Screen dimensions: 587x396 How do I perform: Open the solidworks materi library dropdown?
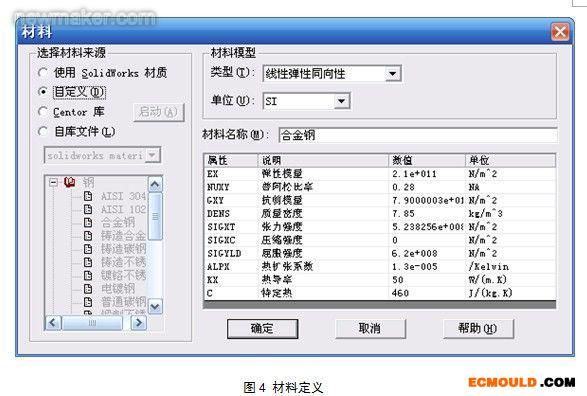coord(152,155)
